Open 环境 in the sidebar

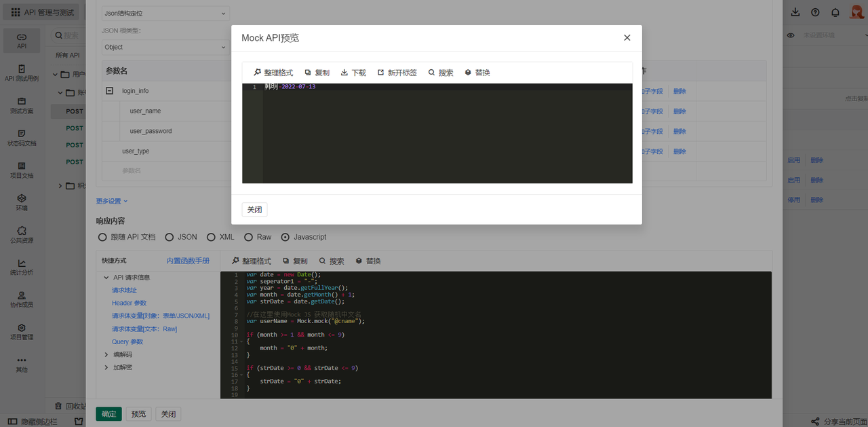click(22, 202)
